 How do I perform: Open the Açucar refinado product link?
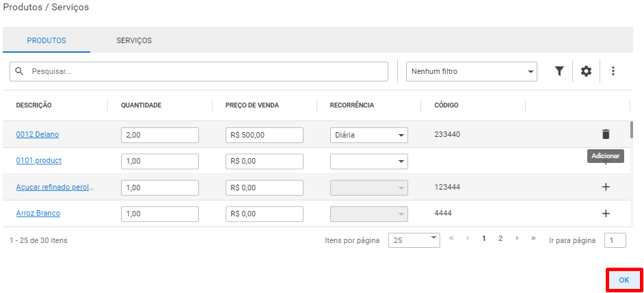point(55,187)
